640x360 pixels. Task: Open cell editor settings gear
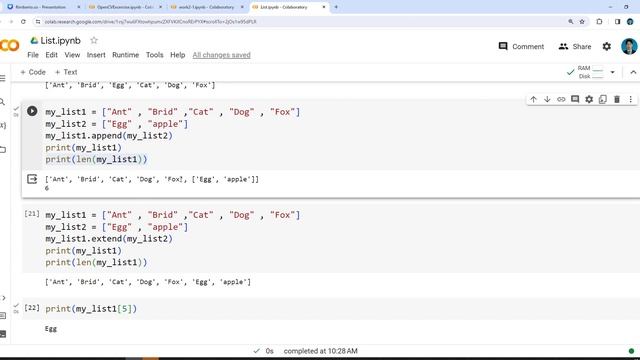(589, 99)
